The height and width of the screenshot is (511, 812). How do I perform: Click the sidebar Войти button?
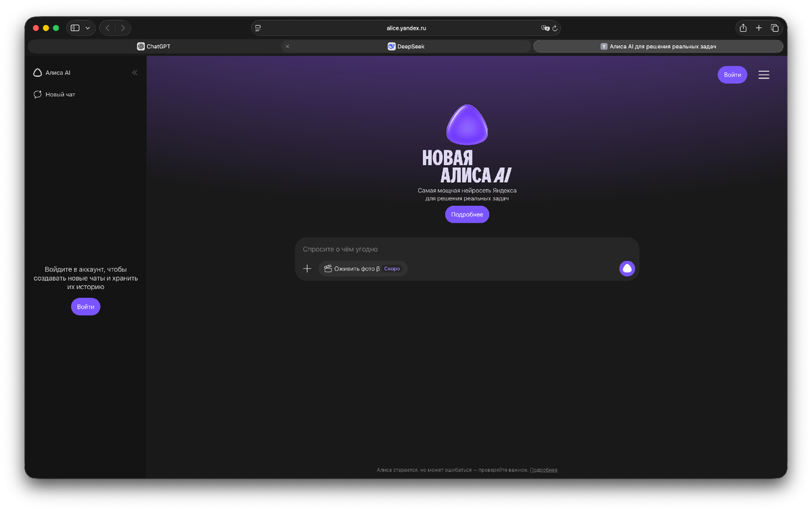pos(85,307)
